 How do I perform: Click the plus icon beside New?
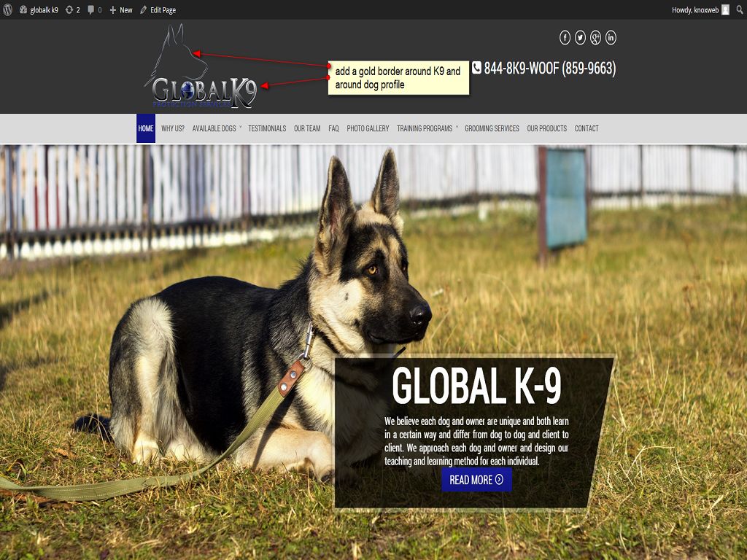[x=113, y=10]
